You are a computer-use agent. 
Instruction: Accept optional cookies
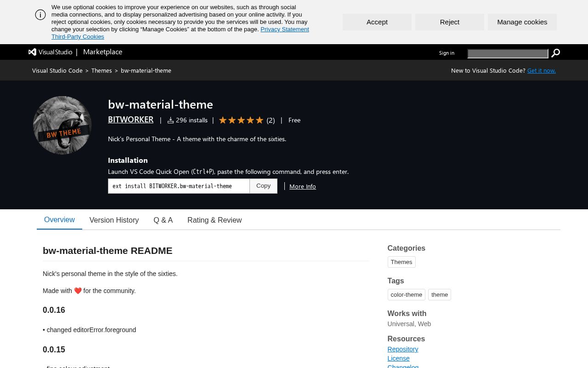[x=377, y=22]
